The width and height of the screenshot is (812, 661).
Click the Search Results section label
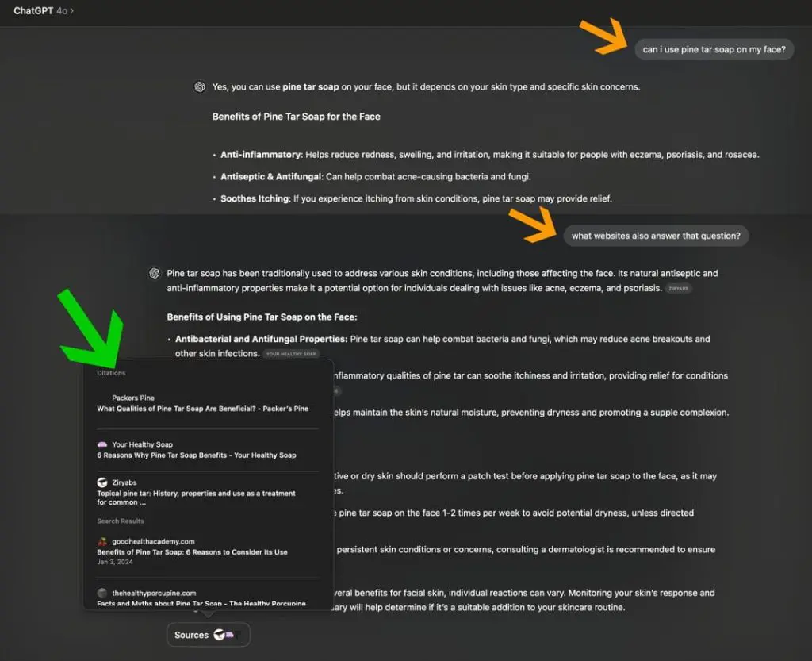pyautogui.click(x=121, y=521)
